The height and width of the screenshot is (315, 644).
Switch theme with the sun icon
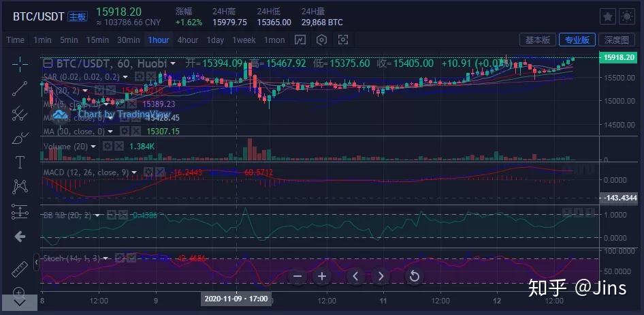pos(627,16)
